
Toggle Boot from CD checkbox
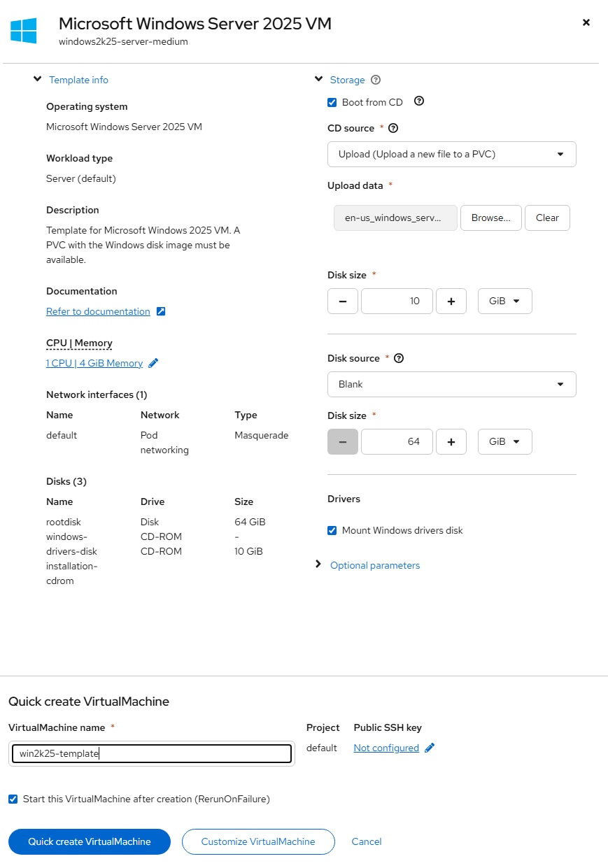click(332, 102)
